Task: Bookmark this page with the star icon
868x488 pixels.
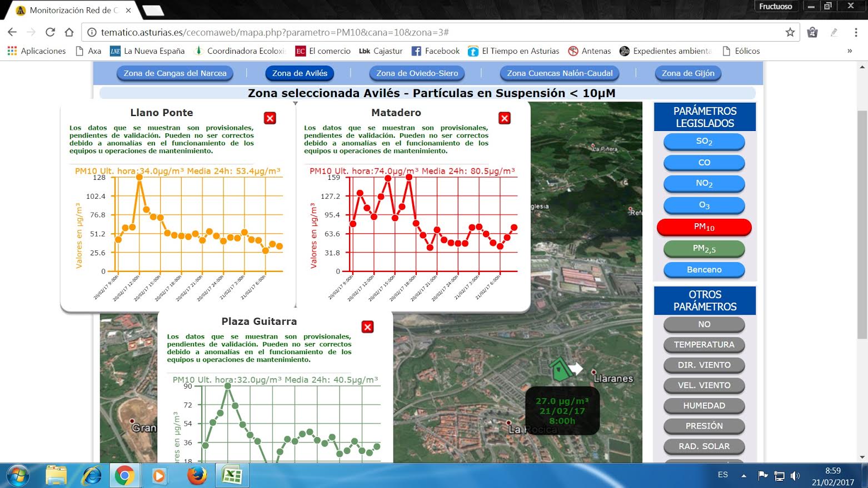Action: 790,32
